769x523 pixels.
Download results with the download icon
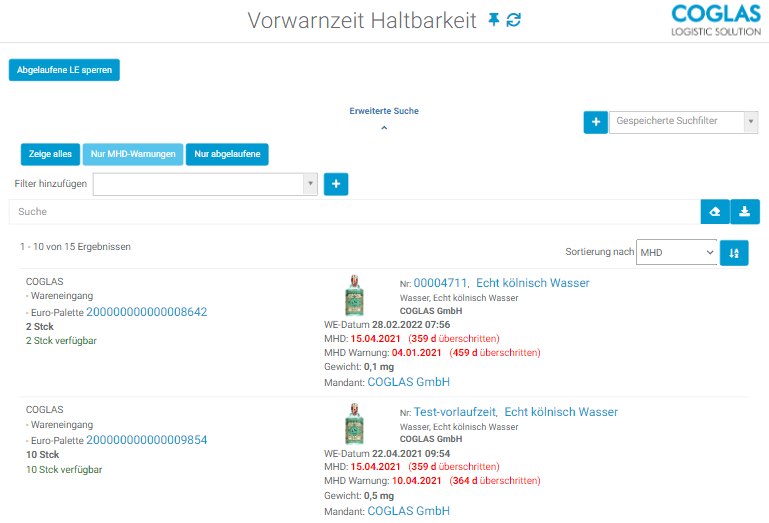[745, 211]
